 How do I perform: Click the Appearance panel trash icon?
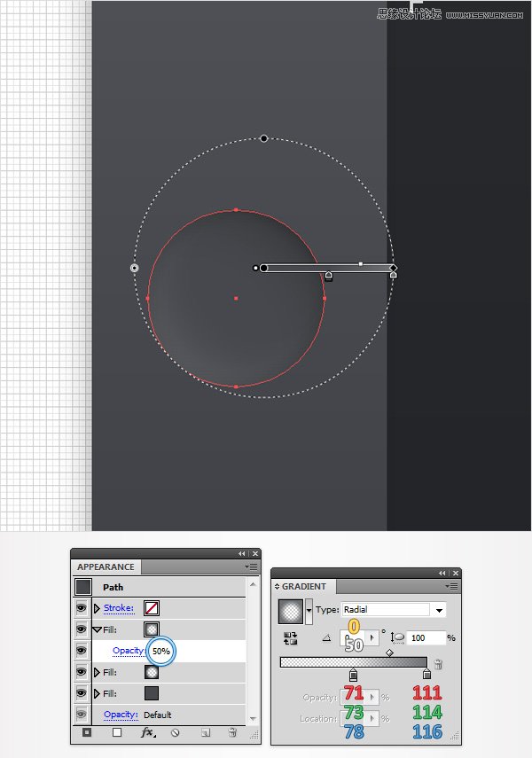232,732
